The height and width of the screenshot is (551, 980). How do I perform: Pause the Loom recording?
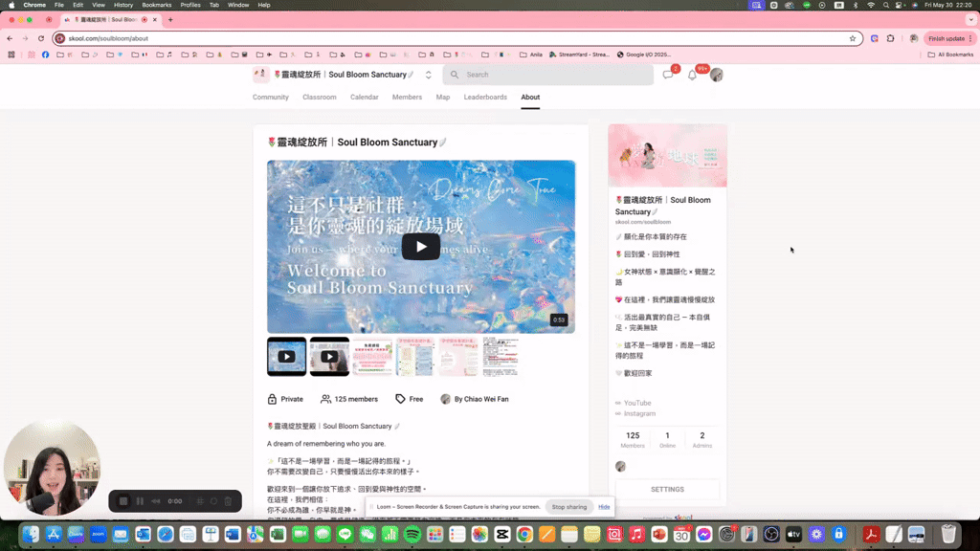pyautogui.click(x=140, y=501)
